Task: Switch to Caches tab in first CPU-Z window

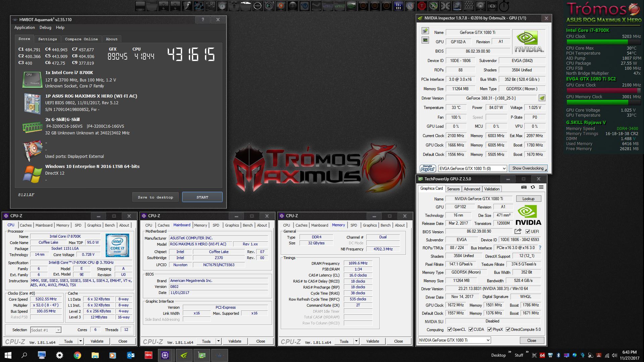Action: [25, 225]
